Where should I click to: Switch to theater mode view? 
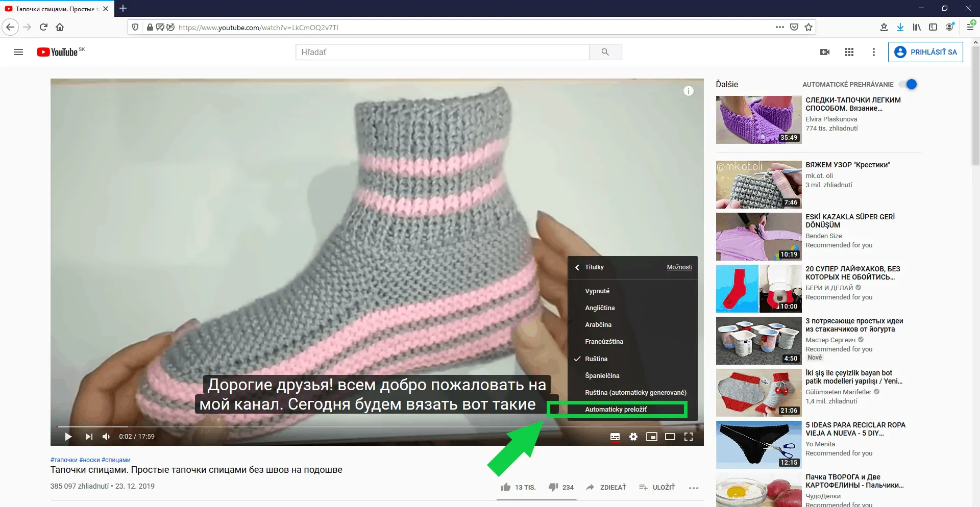coord(670,437)
